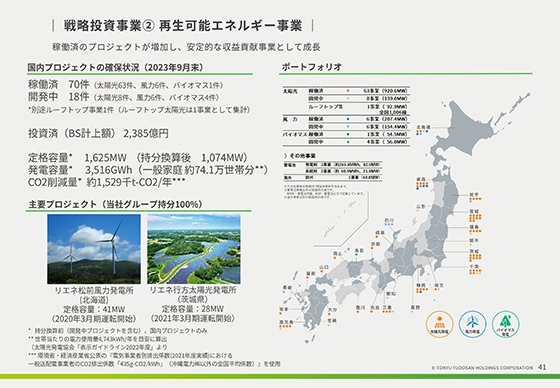Click the 長崎 map label

pyautogui.click(x=287, y=288)
